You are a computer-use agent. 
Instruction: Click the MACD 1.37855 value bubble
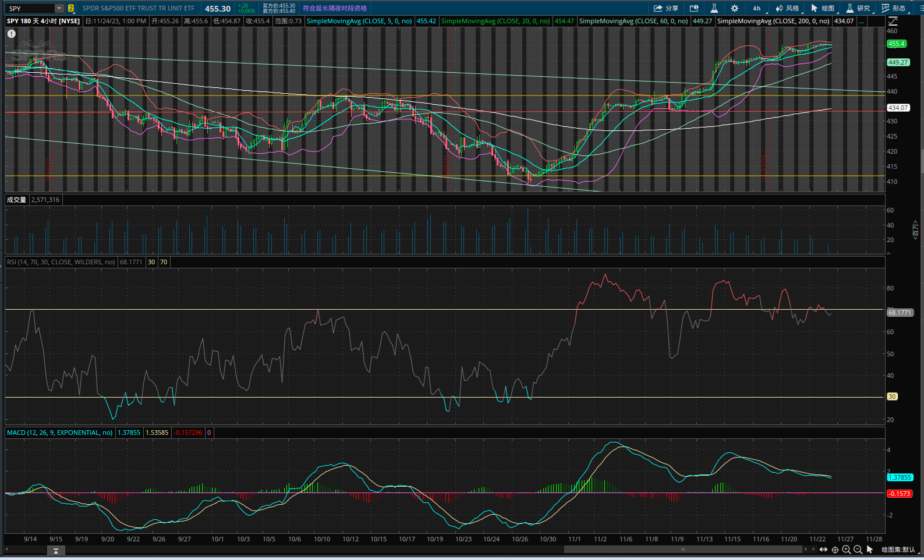(x=900, y=477)
